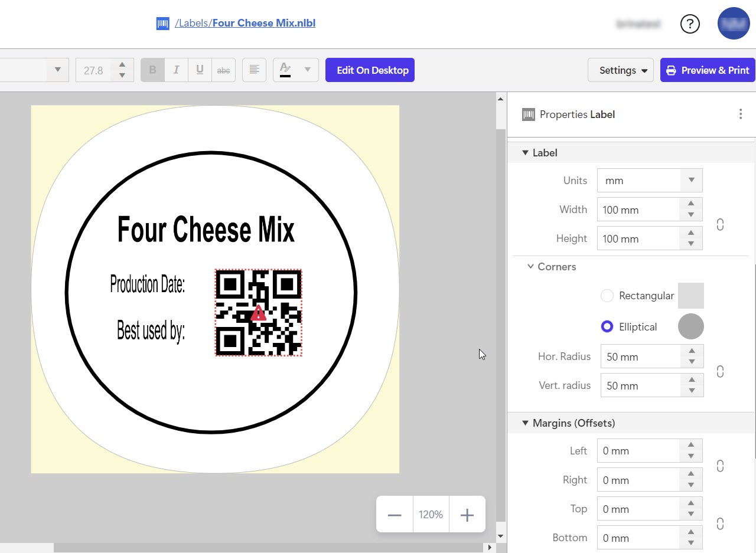Open the font color dropdown arrow
Screen dimensions: 756x553
pyautogui.click(x=307, y=70)
